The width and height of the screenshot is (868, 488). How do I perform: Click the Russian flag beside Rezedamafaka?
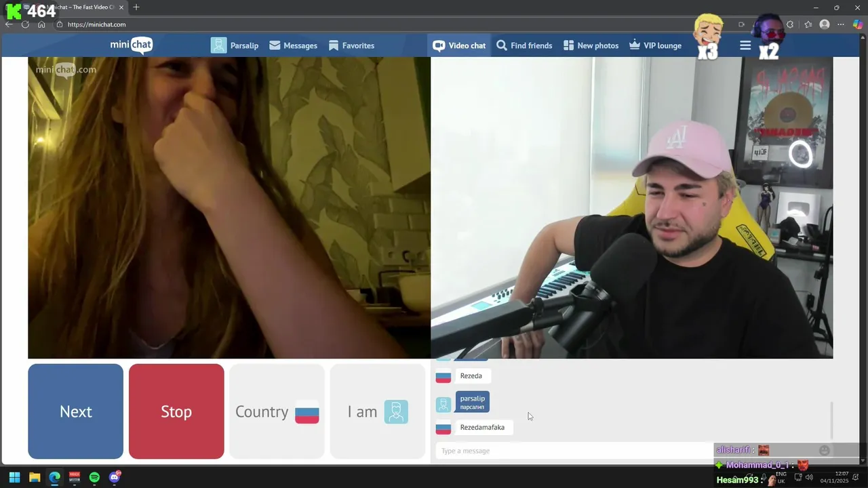click(x=443, y=428)
